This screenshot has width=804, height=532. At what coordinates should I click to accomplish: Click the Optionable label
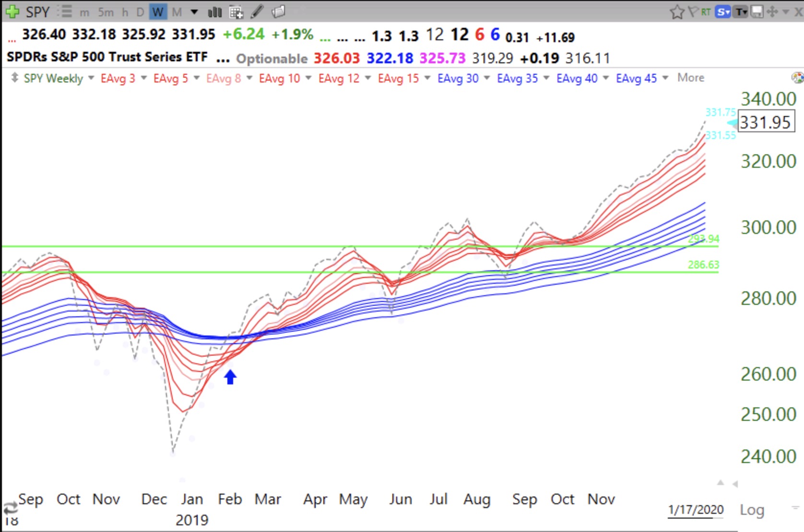(x=272, y=58)
